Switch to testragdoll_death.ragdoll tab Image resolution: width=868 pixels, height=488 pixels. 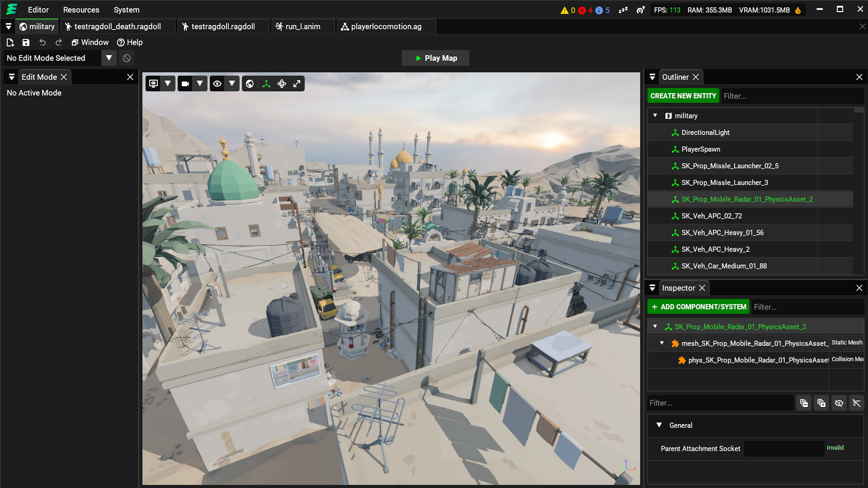point(118,27)
